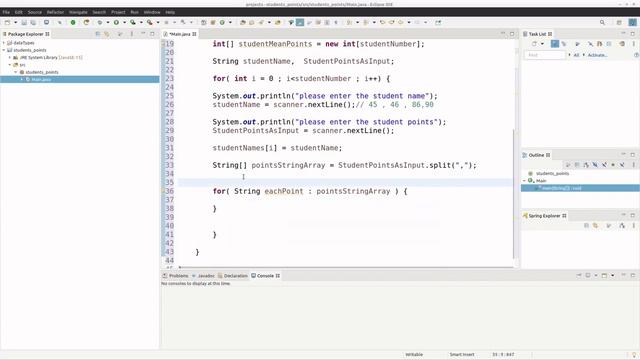Click the Pin Console icon
Image resolution: width=640 pixels, height=360 pixels.
579,276
